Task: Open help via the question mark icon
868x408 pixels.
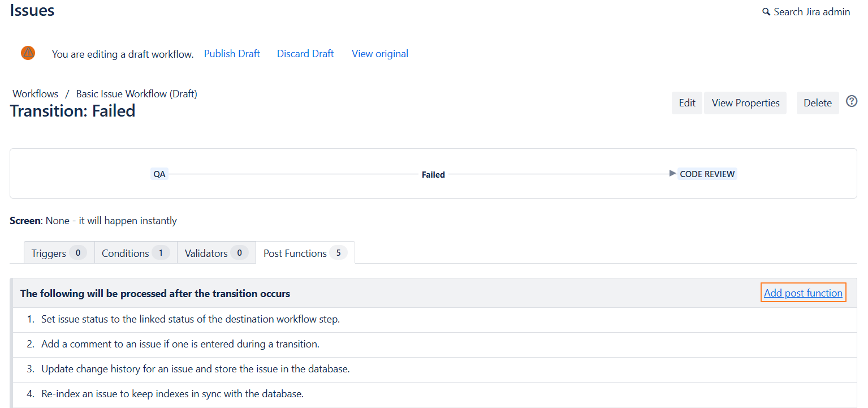Action: coord(852,101)
